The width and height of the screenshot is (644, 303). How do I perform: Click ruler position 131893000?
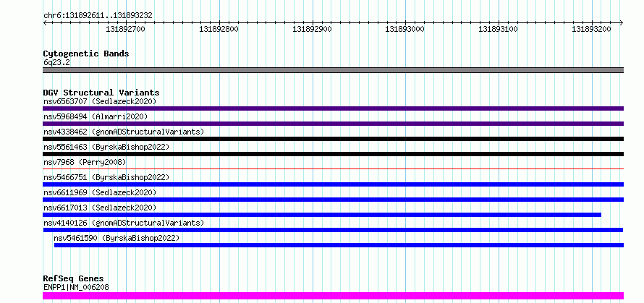405,29
